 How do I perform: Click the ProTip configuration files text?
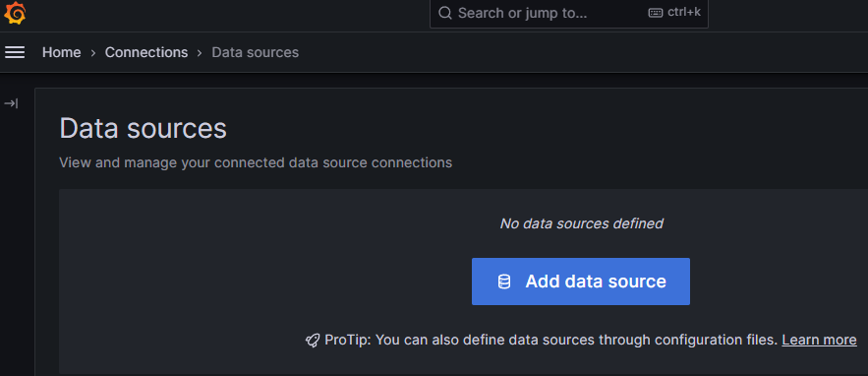click(x=551, y=340)
